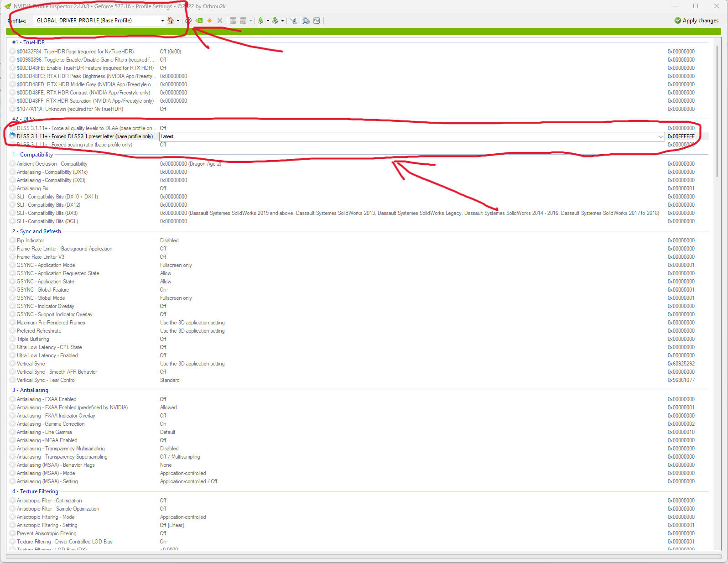The width and height of the screenshot is (728, 564).
Task: Click the refresh profile icon in the toolbar
Action: 188,21
